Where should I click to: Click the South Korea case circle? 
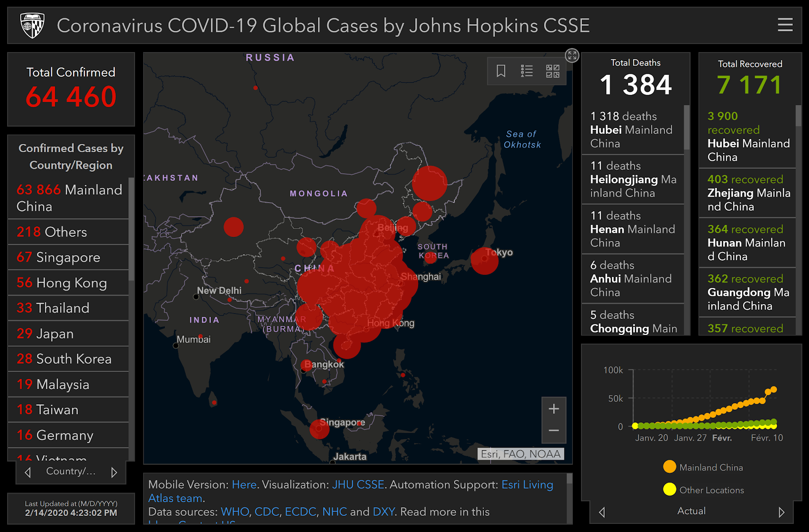430,257
